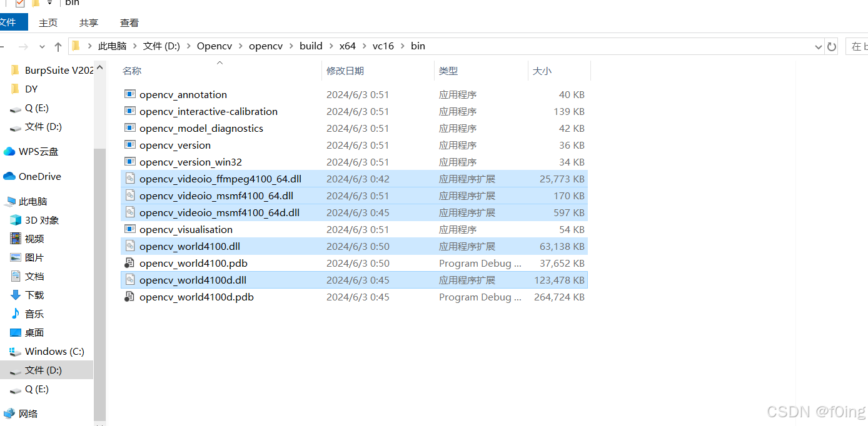Switch to the 主页 ribbon tab

pos(48,22)
